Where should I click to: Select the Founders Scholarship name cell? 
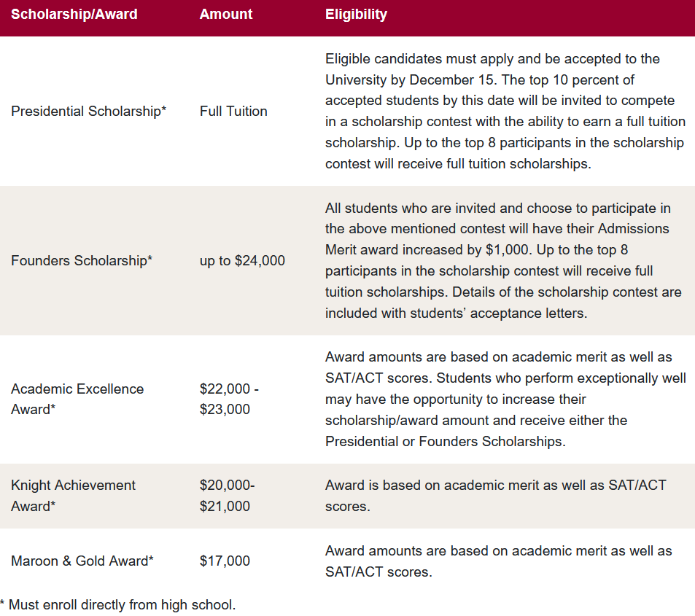(x=82, y=261)
